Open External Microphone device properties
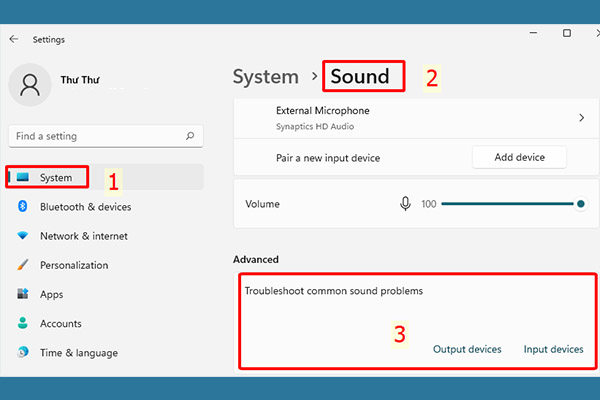The image size is (600, 400). point(416,118)
